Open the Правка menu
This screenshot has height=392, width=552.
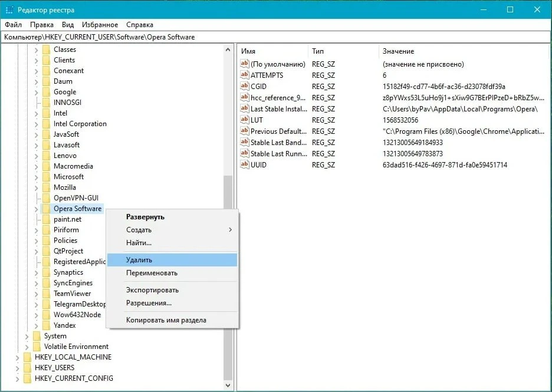41,25
